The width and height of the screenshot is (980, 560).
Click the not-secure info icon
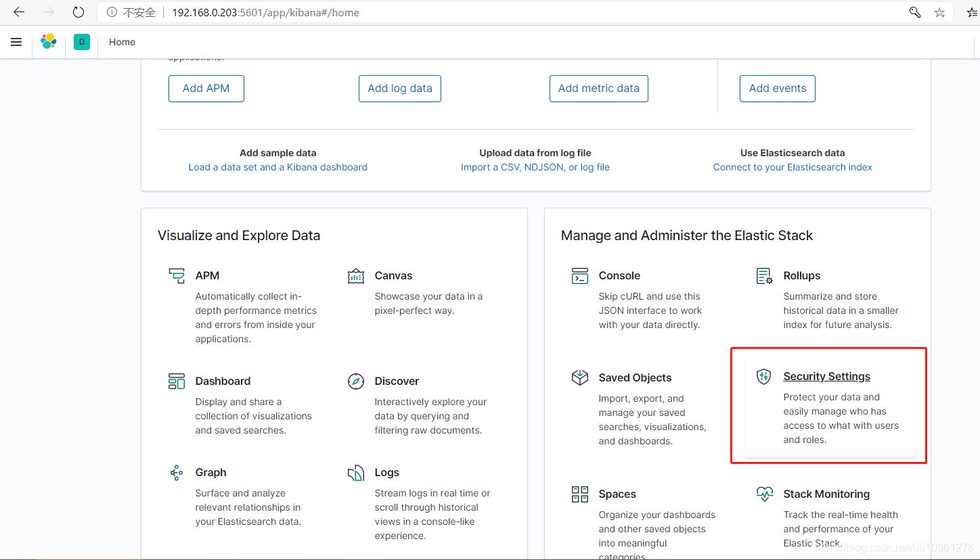112,12
